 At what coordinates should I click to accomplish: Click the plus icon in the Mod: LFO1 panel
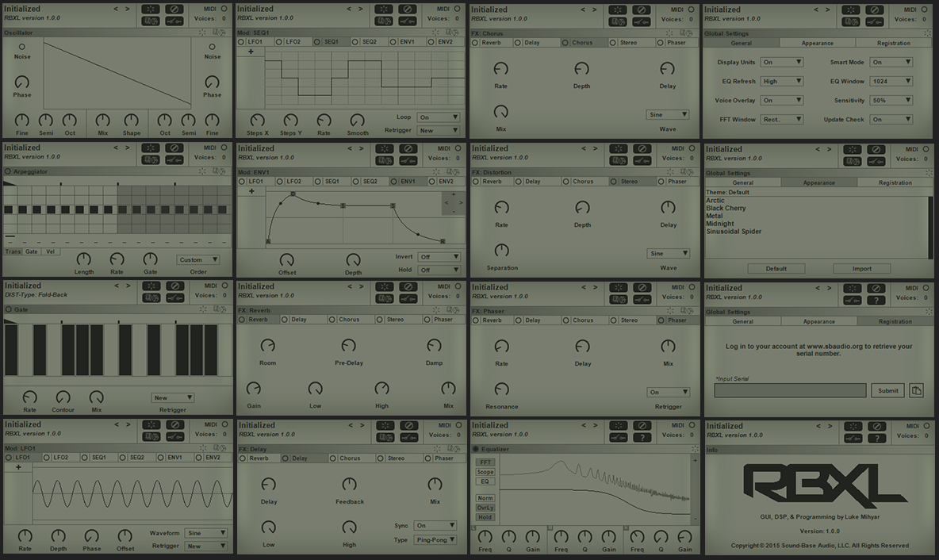click(x=18, y=467)
